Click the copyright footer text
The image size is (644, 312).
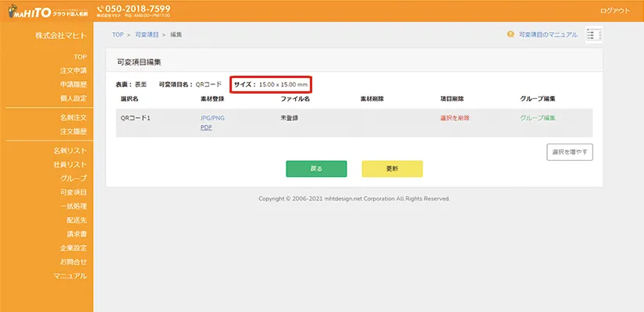(354, 199)
